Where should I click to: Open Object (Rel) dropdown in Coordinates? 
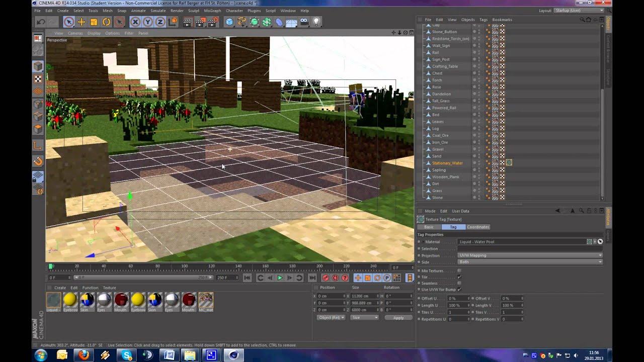tap(331, 318)
